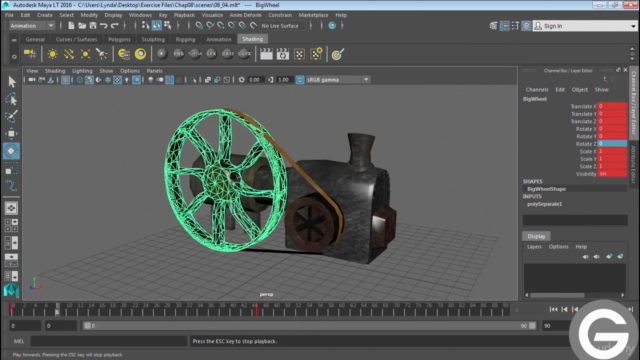Create a directional light from shelf
This screenshot has height=360, width=640.
pyautogui.click(x=69, y=54)
